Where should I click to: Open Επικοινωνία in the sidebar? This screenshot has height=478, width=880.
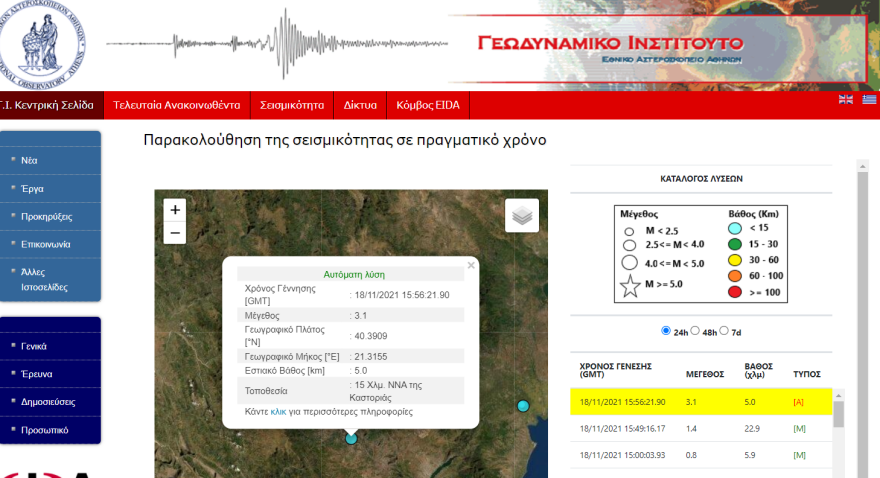[x=45, y=244]
